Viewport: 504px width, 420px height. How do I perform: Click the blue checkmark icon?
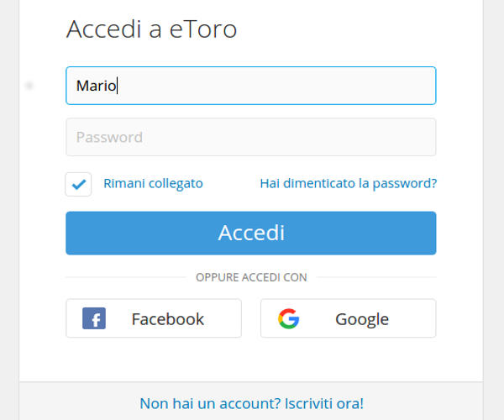tap(78, 185)
